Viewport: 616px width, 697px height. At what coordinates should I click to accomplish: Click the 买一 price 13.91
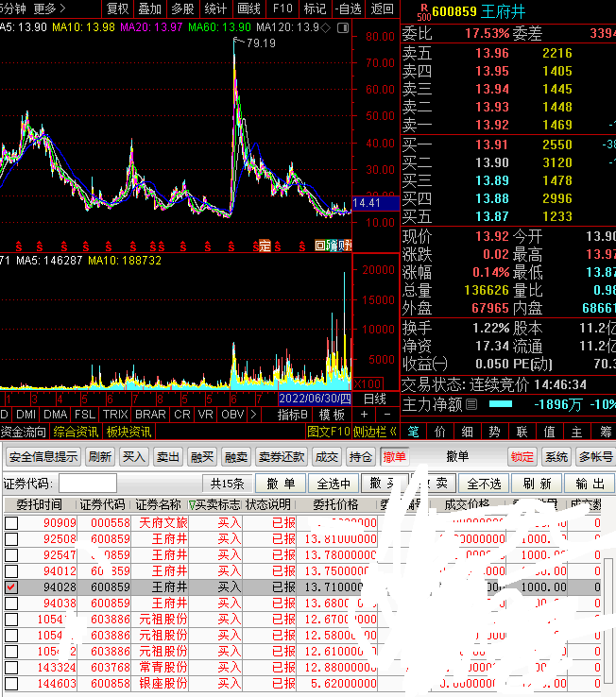[x=492, y=144]
